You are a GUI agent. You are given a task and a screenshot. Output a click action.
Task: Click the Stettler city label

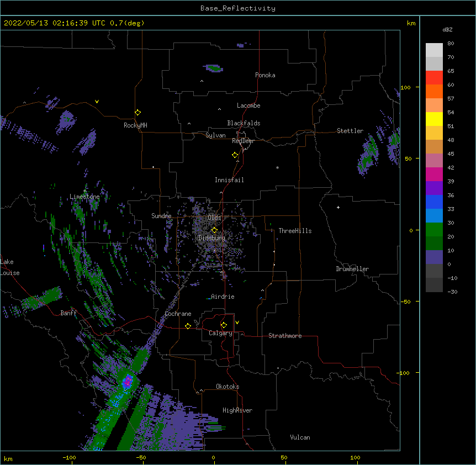coord(350,131)
